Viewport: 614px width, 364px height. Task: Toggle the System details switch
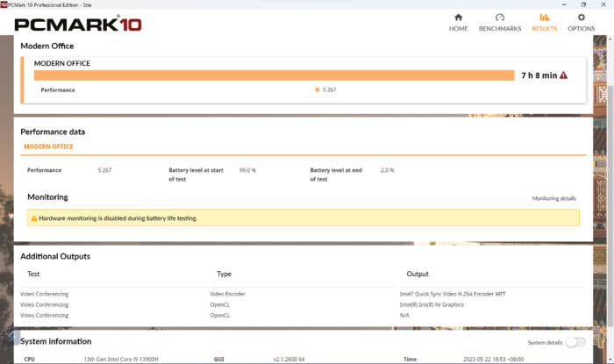point(576,342)
